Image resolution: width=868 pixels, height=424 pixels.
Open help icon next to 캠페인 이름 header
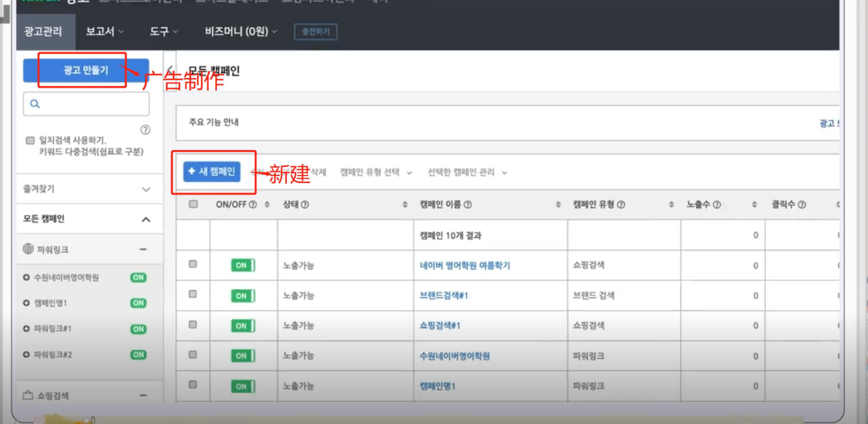click(467, 205)
